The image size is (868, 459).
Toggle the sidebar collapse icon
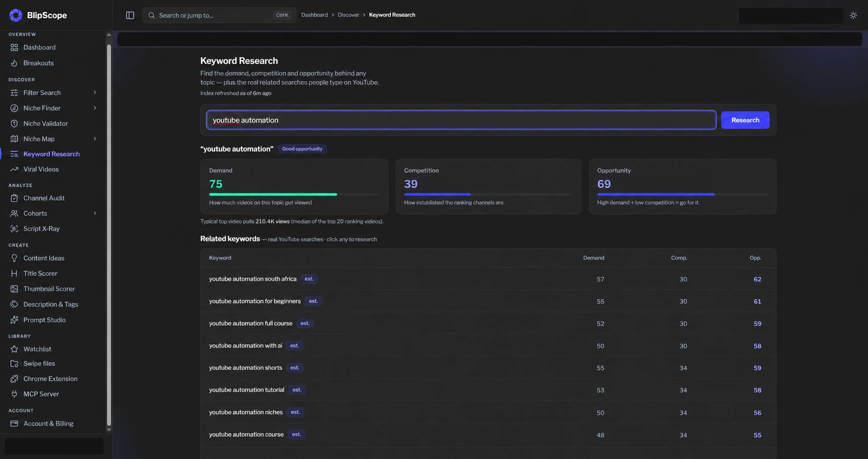click(130, 15)
